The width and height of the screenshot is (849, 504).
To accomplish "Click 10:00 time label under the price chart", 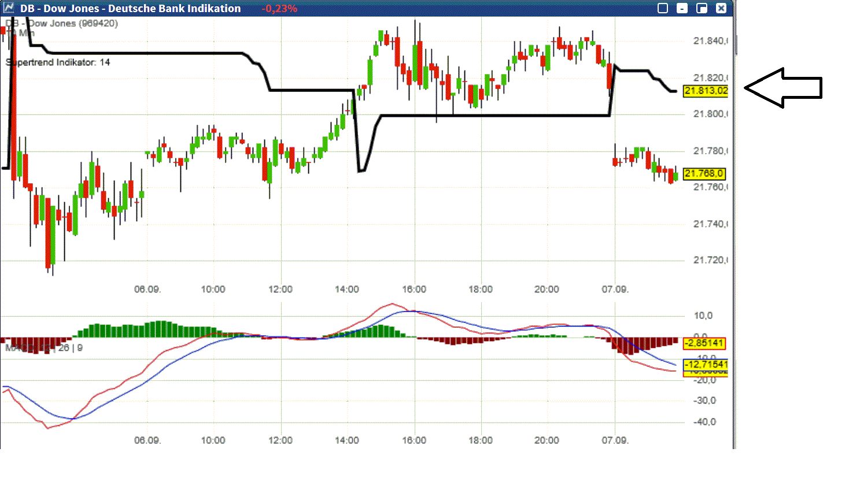I will click(213, 290).
